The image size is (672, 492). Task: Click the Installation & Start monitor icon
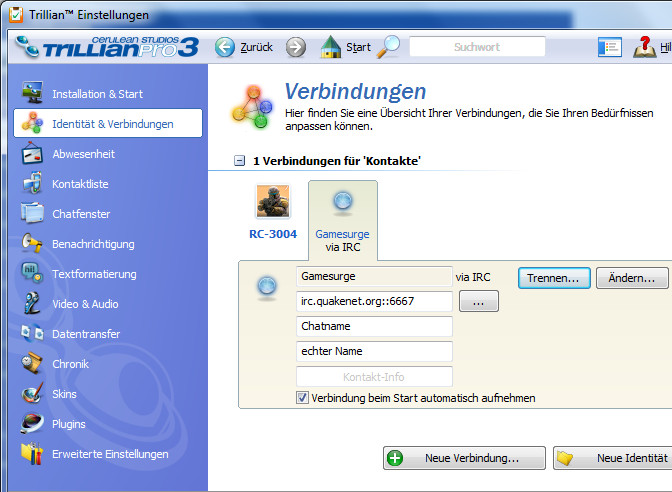click(x=33, y=93)
